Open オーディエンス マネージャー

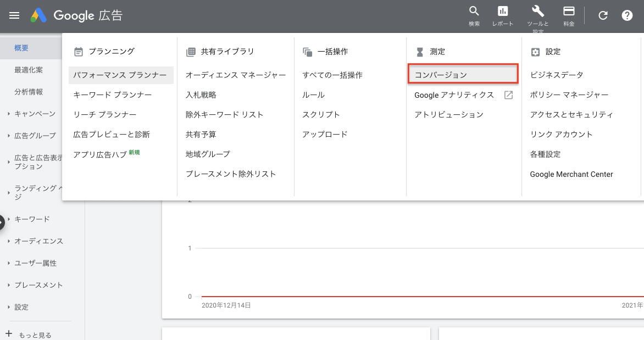[x=236, y=75]
